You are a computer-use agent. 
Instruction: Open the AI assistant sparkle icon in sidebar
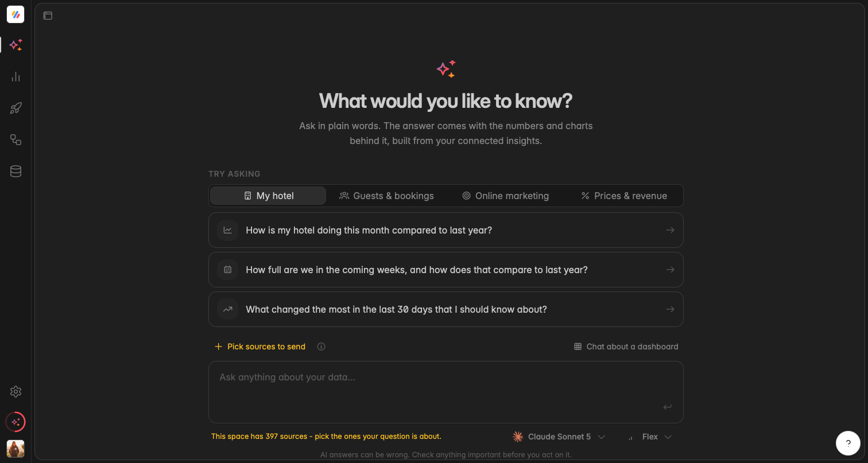click(15, 45)
